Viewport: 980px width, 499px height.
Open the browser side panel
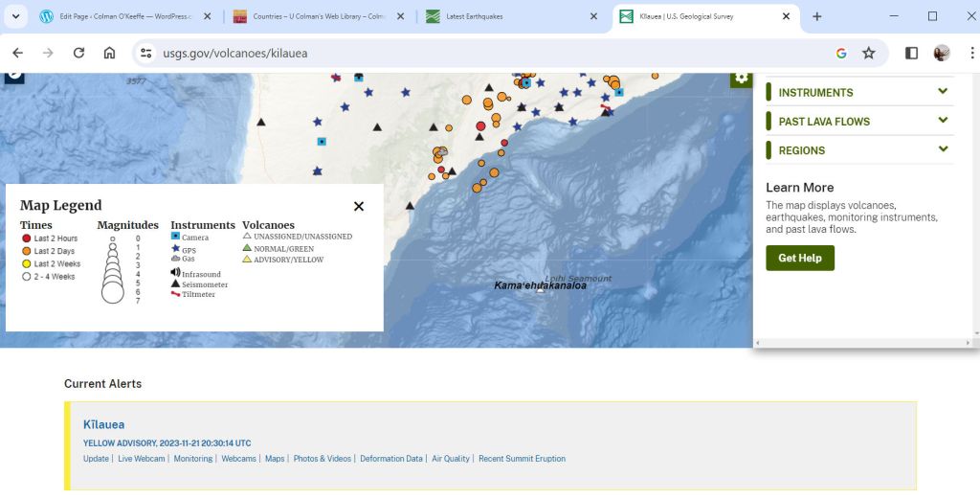911,54
